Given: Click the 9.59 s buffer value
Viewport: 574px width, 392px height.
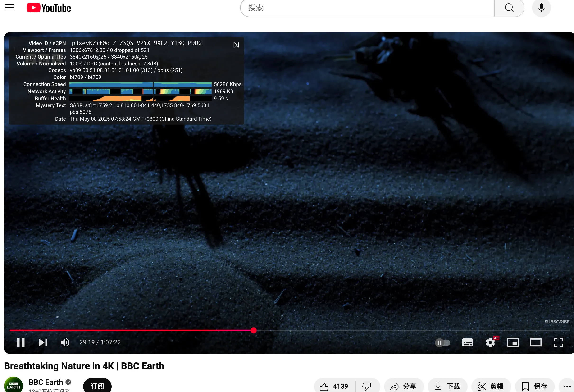Looking at the screenshot, I should pos(221,98).
